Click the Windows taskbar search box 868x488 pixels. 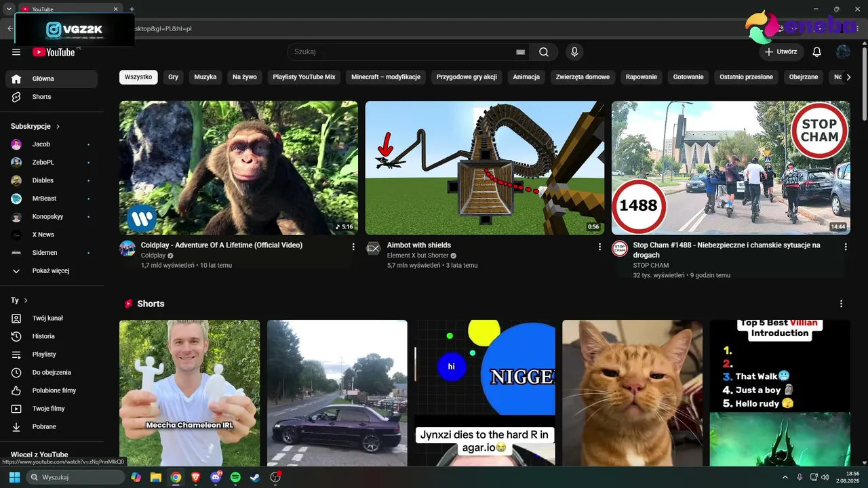click(x=75, y=477)
